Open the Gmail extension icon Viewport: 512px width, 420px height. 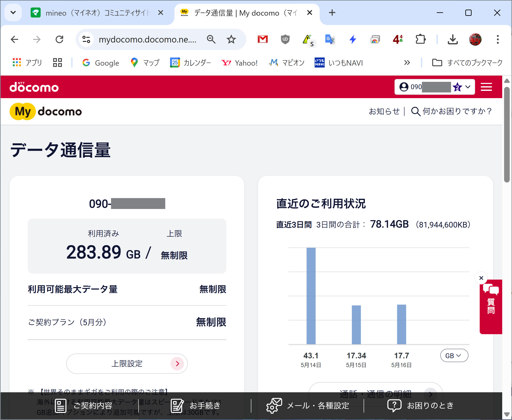click(x=263, y=39)
